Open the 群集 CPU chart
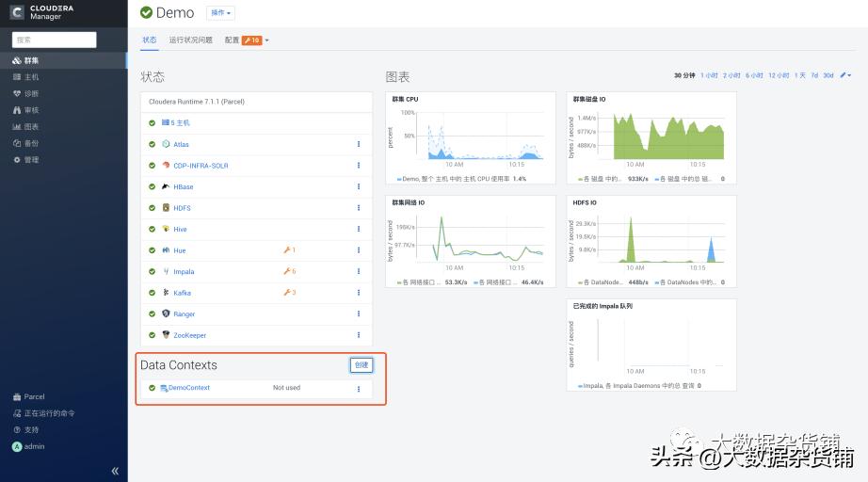 tap(471, 137)
